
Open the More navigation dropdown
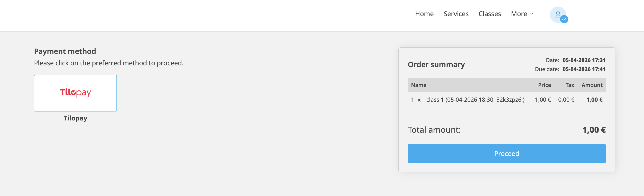[x=519, y=14]
